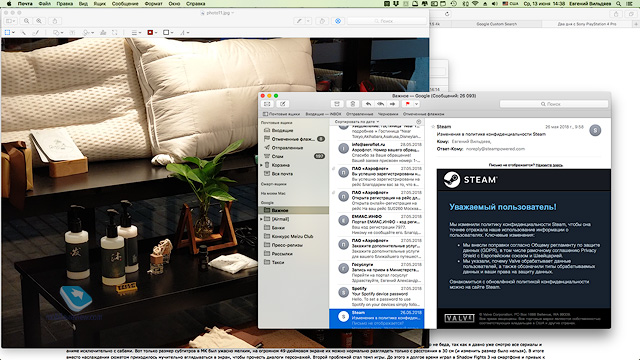
Task: Open the flag color dropdown arrow
Action: 416,104
